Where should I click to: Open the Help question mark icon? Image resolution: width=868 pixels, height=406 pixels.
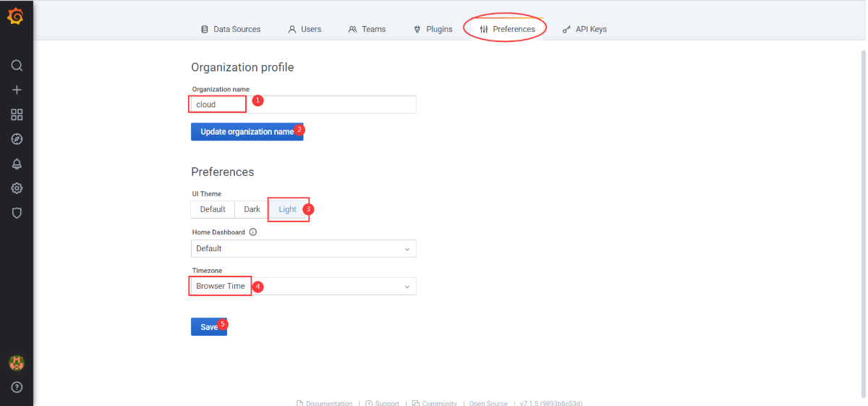coord(17,387)
